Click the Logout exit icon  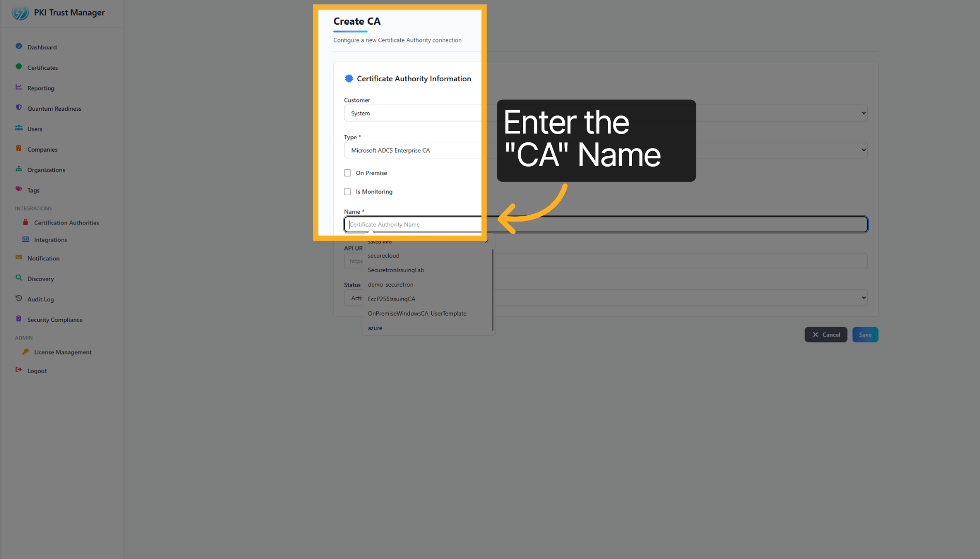(19, 370)
